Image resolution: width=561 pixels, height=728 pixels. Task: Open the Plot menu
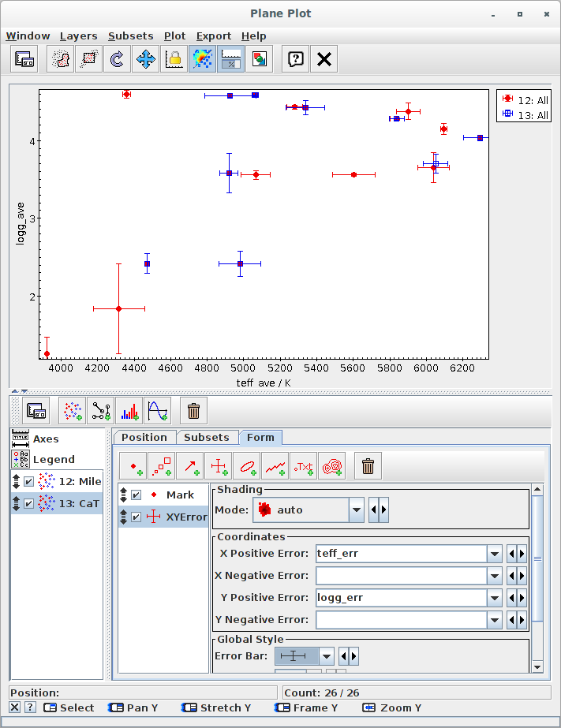click(x=174, y=35)
